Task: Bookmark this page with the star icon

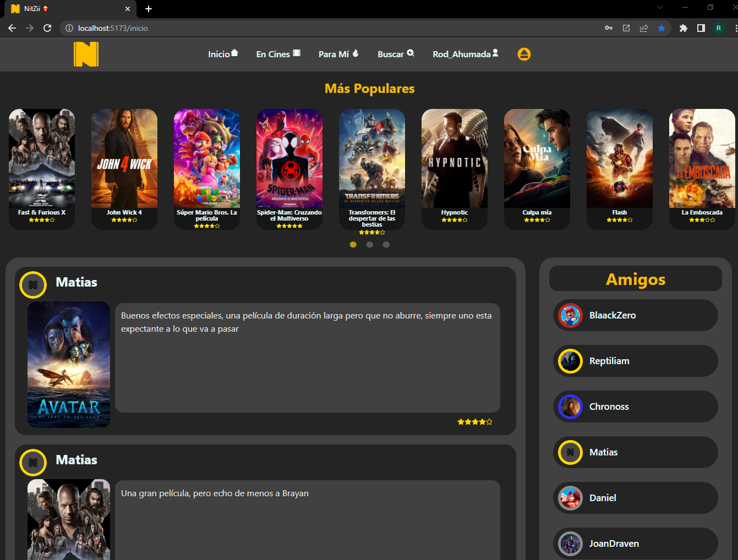Action: (662, 28)
